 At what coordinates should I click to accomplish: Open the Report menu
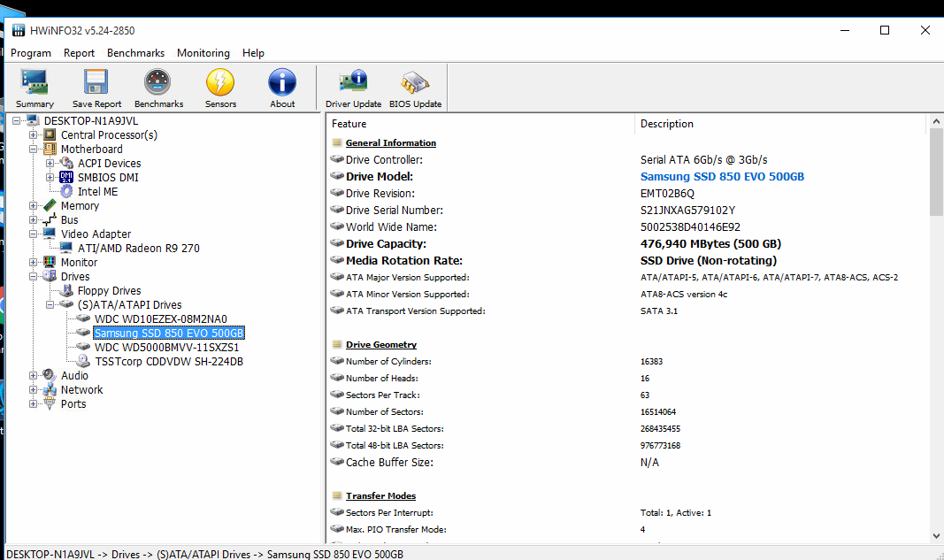coord(79,53)
